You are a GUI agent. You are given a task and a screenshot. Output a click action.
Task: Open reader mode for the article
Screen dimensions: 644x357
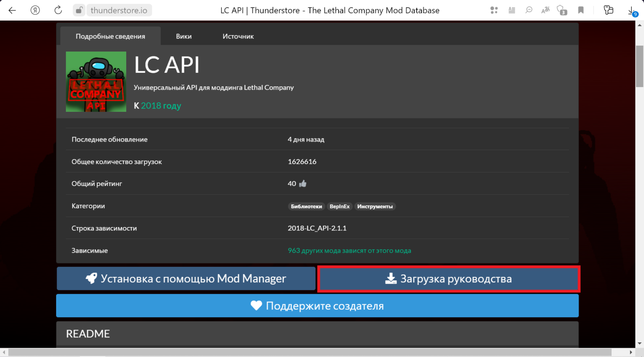click(x=512, y=10)
